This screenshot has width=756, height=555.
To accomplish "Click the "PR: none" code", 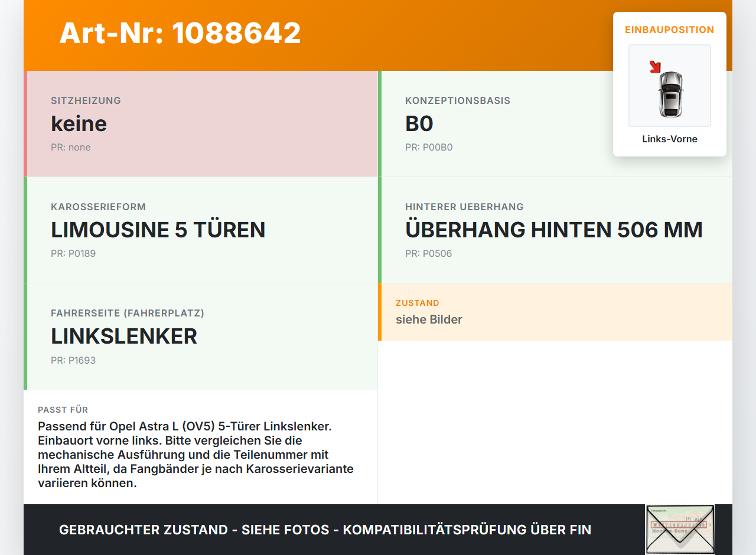I will pos(71,148).
